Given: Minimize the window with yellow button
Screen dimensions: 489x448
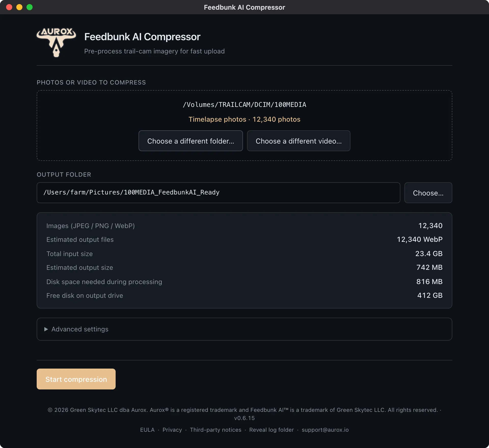Looking at the screenshot, I should (19, 7).
